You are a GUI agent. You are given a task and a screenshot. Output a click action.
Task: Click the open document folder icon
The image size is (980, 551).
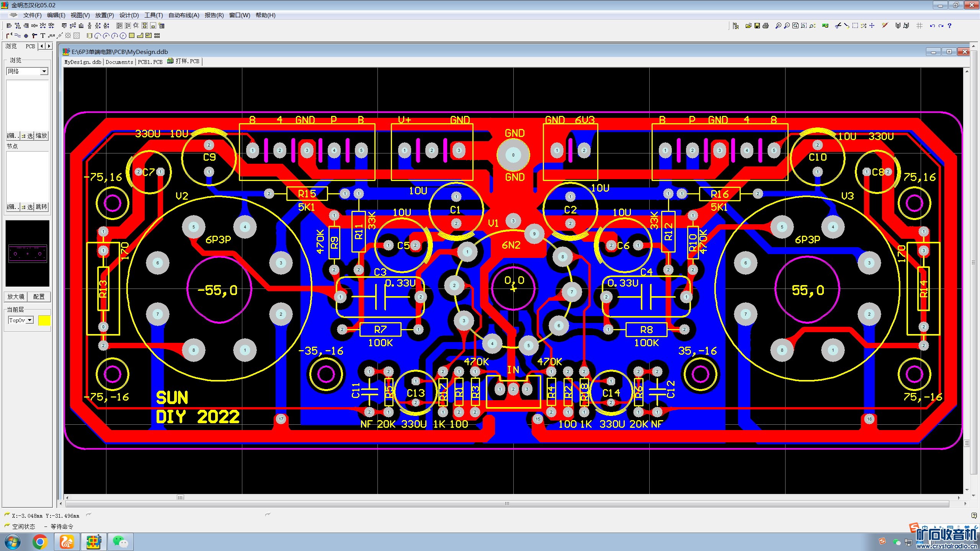click(748, 26)
